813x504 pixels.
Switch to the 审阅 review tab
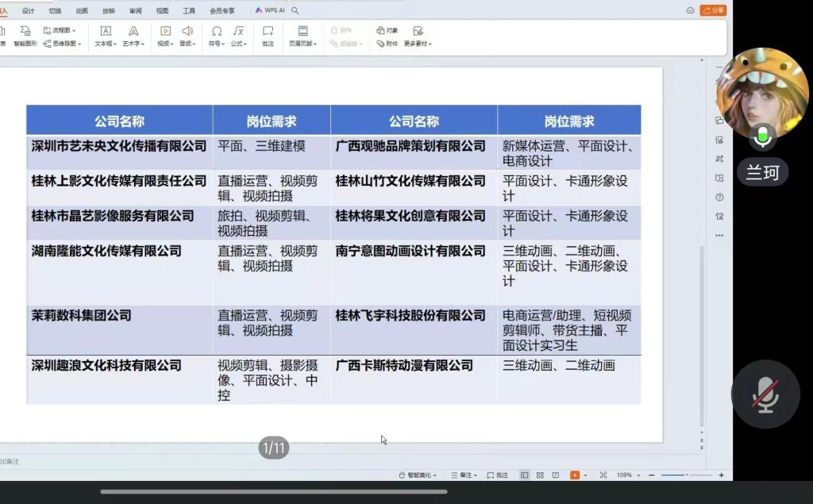pos(136,10)
